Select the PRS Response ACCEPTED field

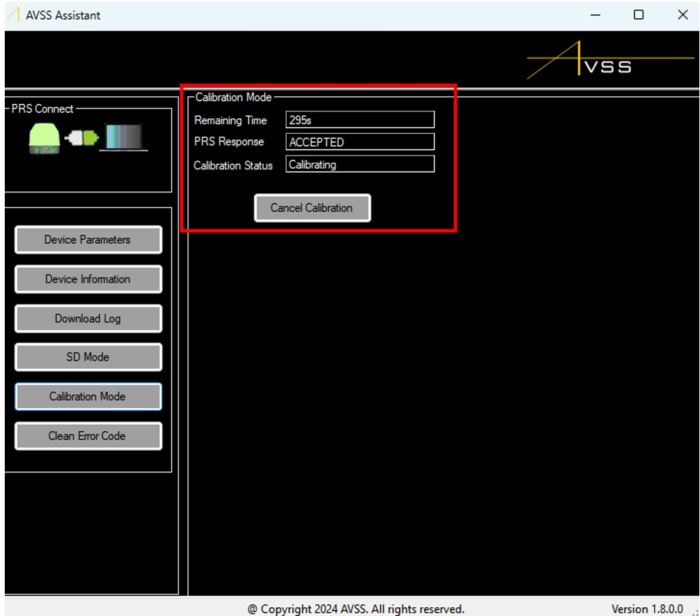click(x=360, y=142)
